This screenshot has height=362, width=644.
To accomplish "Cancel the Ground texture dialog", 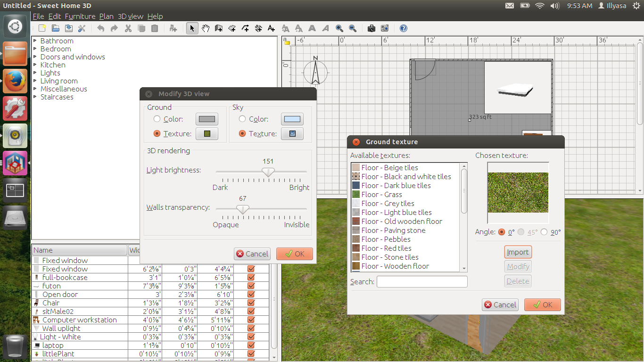I will point(500,305).
